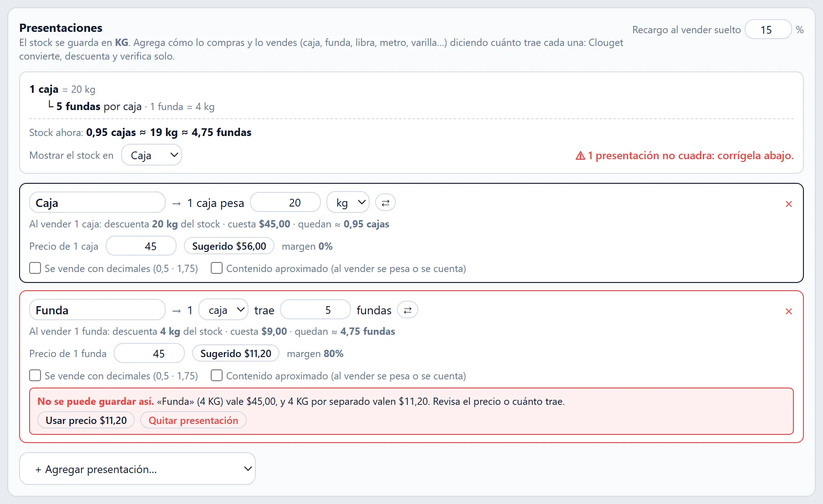Focus the 'Recargo al vender suelto' percent field
Image resolution: width=823 pixels, height=504 pixels.
[768, 30]
